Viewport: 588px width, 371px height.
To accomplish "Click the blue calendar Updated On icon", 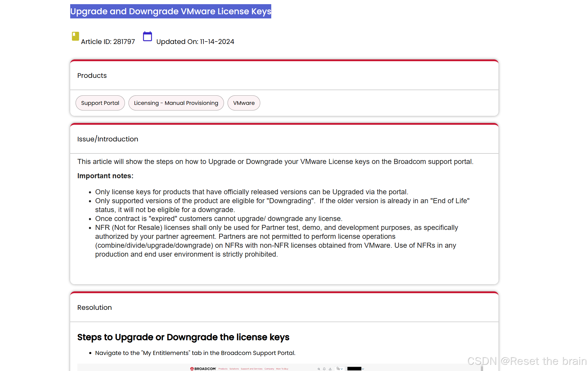I will pyautogui.click(x=147, y=36).
